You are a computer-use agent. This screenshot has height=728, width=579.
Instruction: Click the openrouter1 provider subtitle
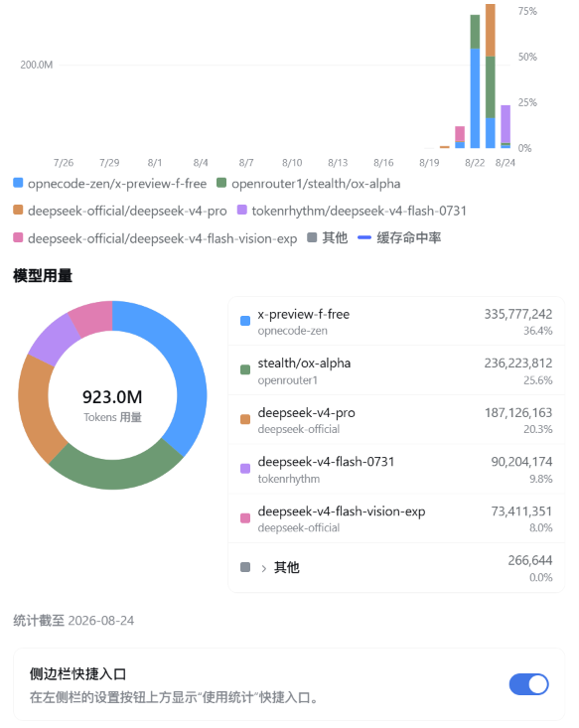point(288,380)
